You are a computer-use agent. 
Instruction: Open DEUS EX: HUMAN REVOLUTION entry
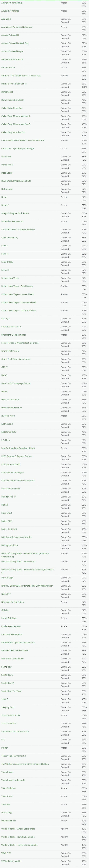(16, 181)
